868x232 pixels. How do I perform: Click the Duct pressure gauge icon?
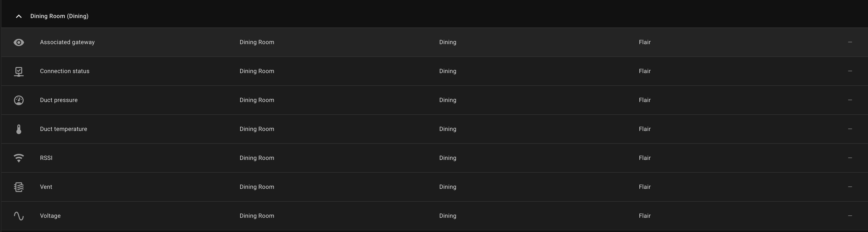19,101
